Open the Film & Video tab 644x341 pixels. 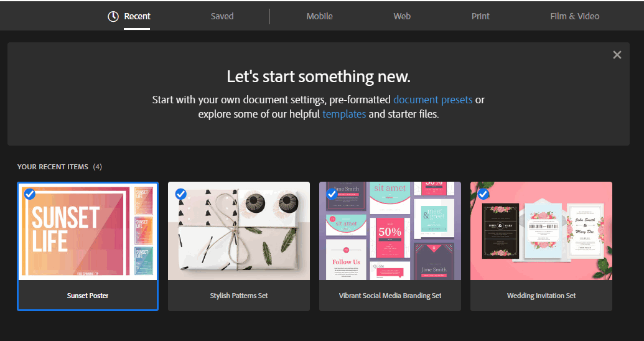[574, 16]
